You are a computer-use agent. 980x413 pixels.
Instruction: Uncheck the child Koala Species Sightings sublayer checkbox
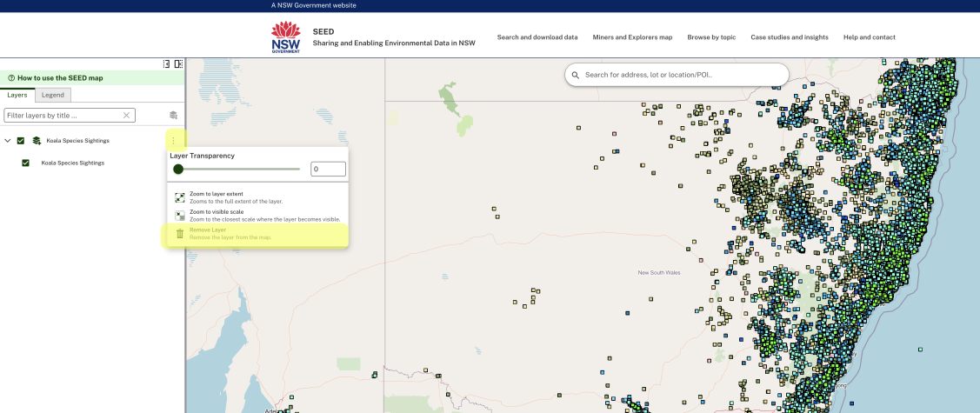coord(25,163)
